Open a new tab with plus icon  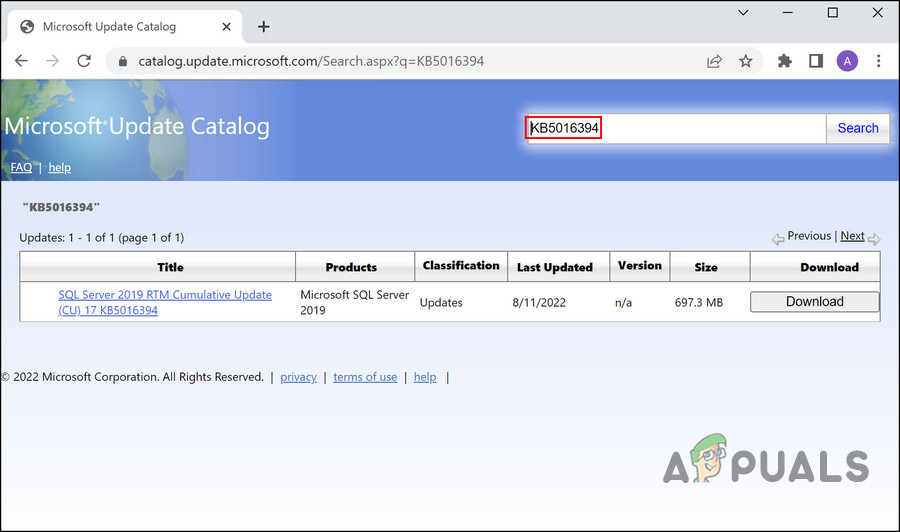(263, 27)
